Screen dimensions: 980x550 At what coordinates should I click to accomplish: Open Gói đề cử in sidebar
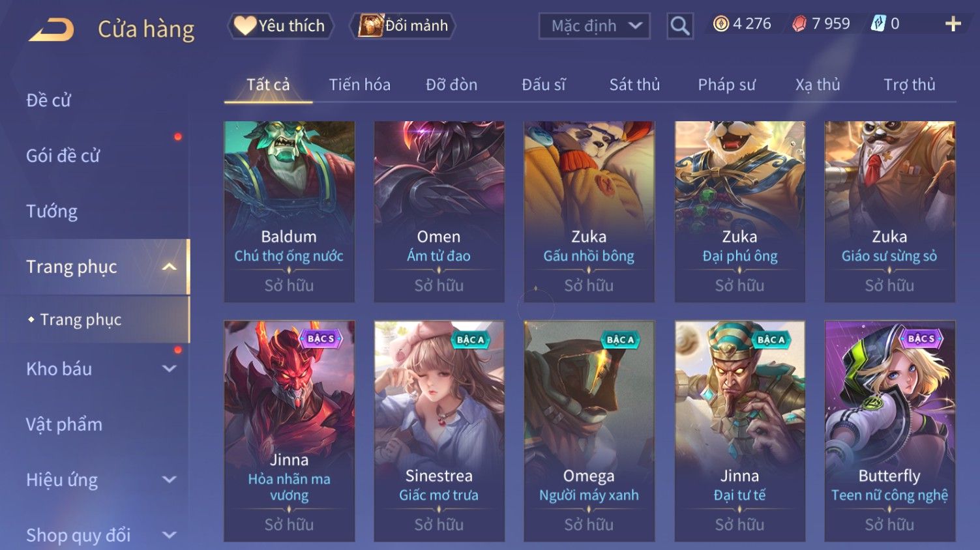click(x=63, y=156)
